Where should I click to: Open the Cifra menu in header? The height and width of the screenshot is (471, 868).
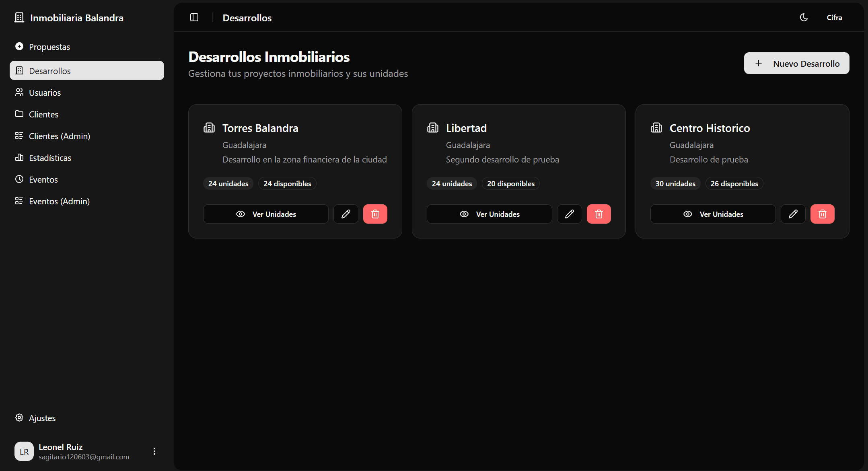[x=834, y=18]
